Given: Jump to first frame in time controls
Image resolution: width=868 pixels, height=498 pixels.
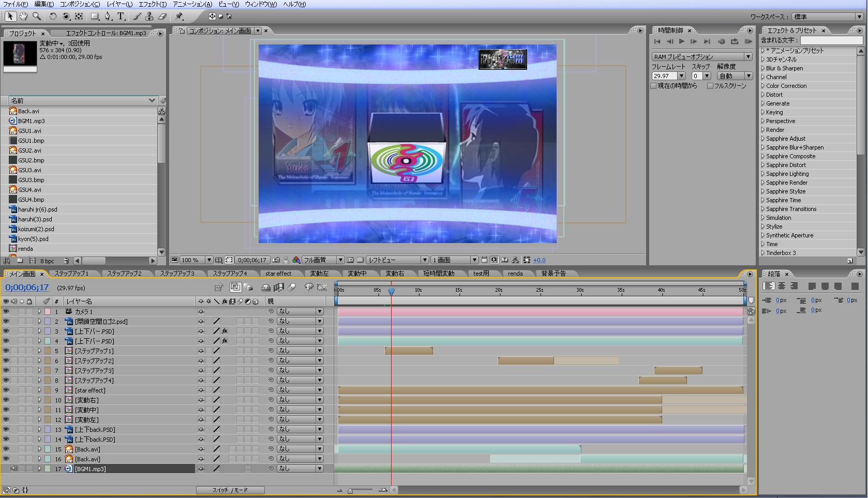Looking at the screenshot, I should click(x=657, y=41).
